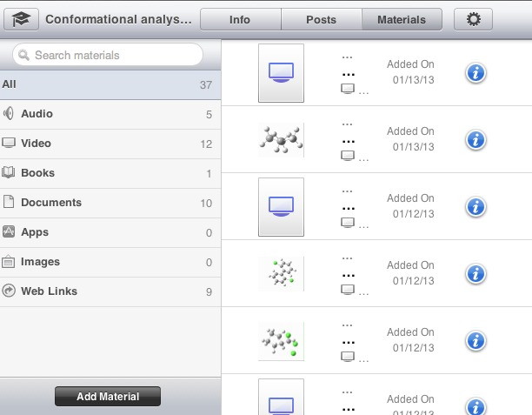Open the grey molecule model thumbnail

coord(281,139)
